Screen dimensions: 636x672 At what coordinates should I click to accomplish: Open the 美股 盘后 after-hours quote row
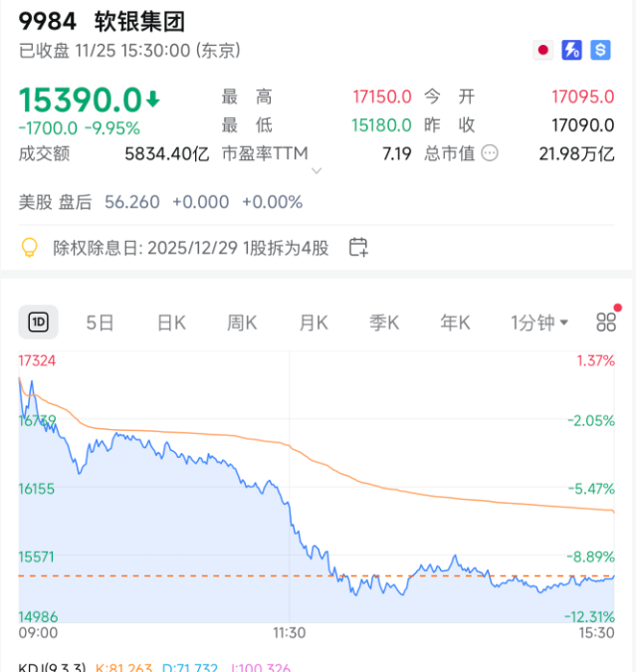click(159, 202)
